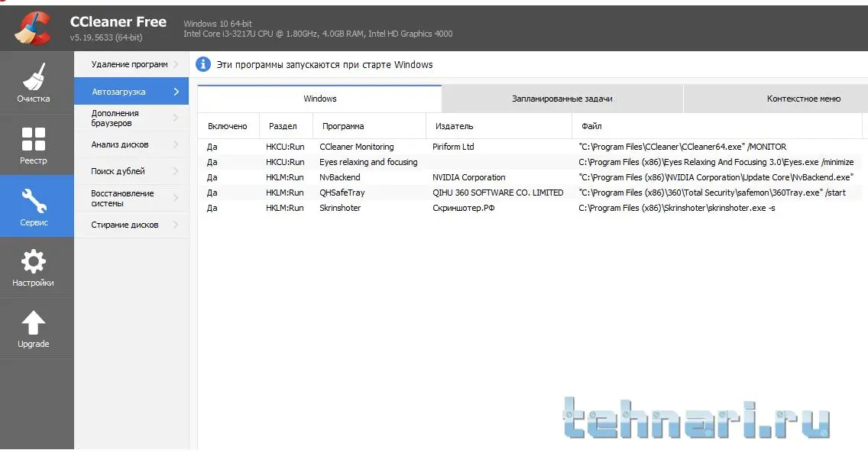Open Анализ дисков menu item
868x463 pixels.
click(x=131, y=144)
